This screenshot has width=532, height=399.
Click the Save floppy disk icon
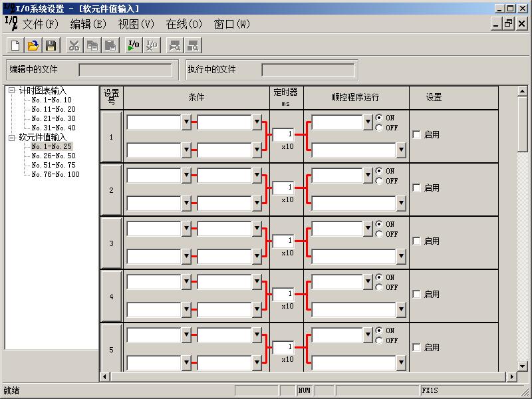click(51, 45)
